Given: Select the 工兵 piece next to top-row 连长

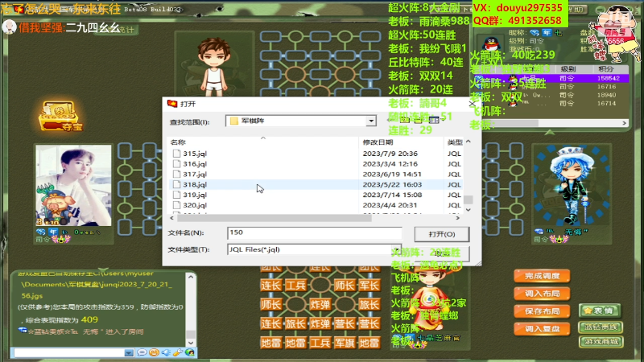Looking at the screenshot, I should coord(295,286).
